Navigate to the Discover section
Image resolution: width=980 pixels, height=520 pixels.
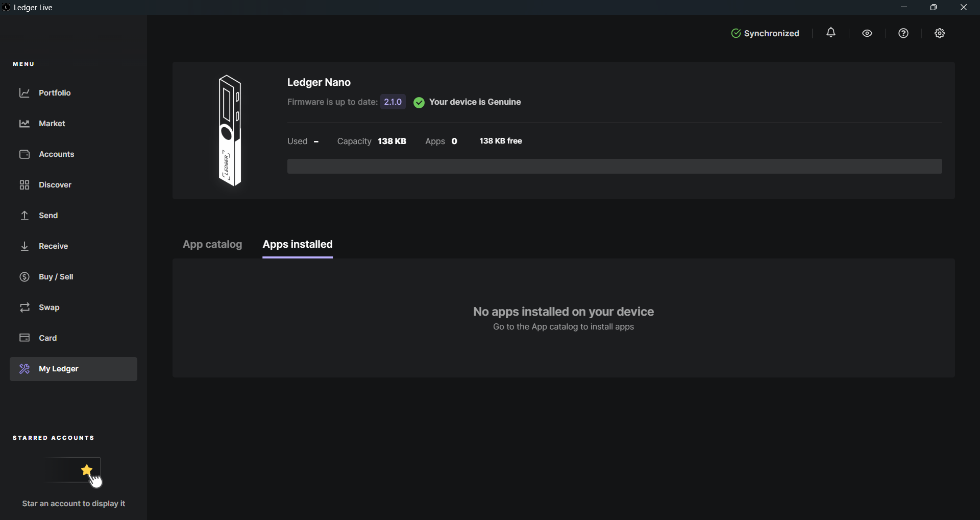[55, 184]
